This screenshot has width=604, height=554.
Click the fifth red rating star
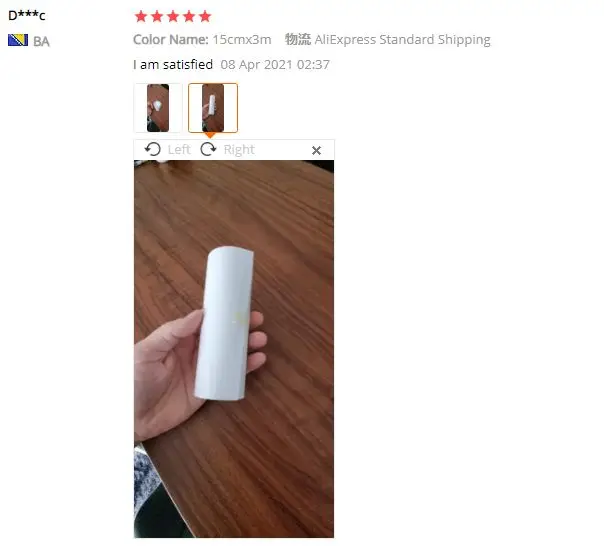pos(205,17)
